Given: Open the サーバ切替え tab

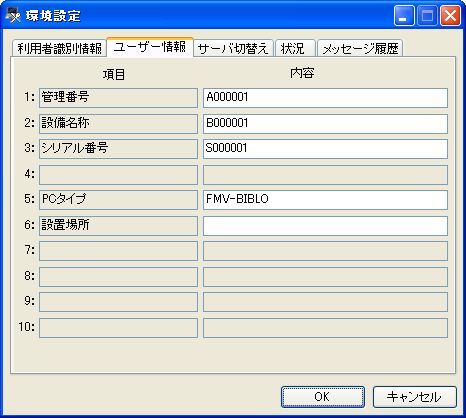Looking at the screenshot, I should click(233, 48).
